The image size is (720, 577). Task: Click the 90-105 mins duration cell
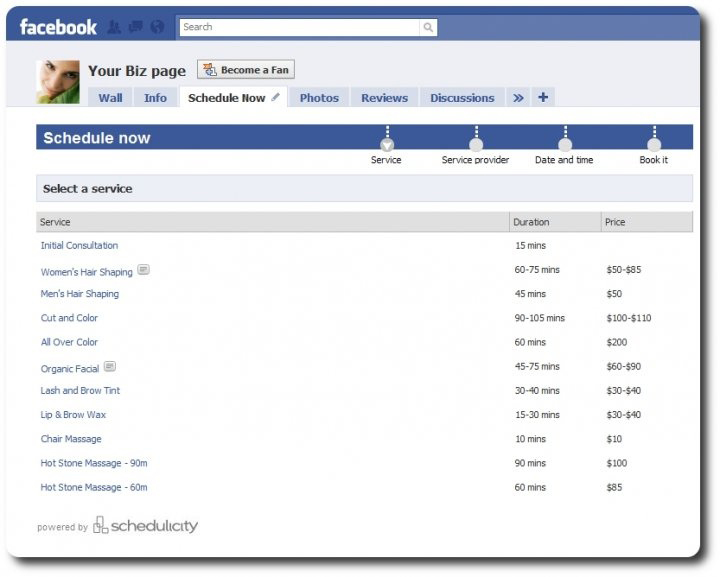540,318
